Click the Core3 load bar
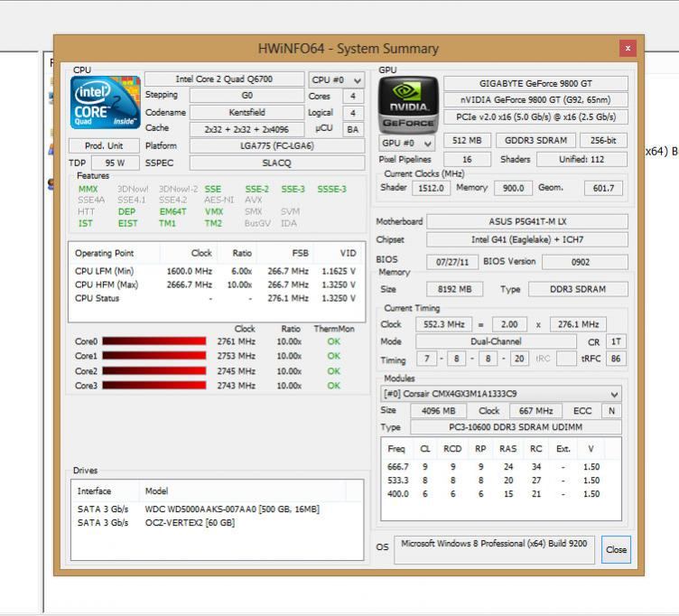 pyautogui.click(x=154, y=386)
